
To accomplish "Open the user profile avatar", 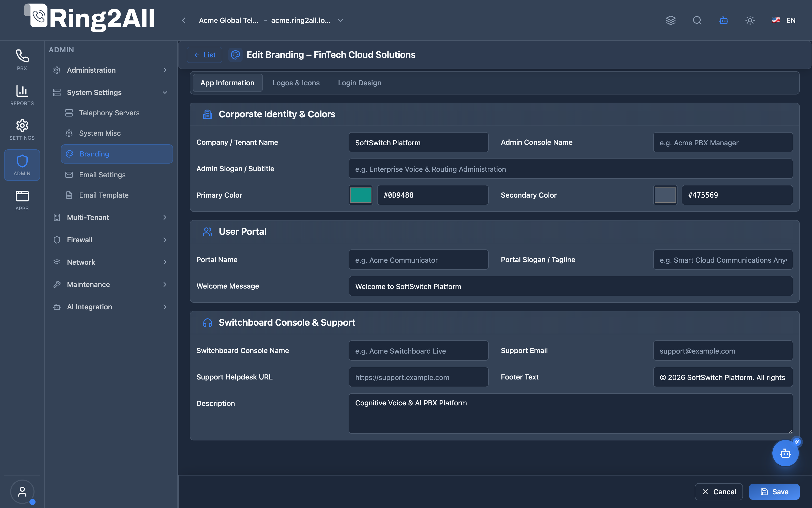I will coord(22,491).
